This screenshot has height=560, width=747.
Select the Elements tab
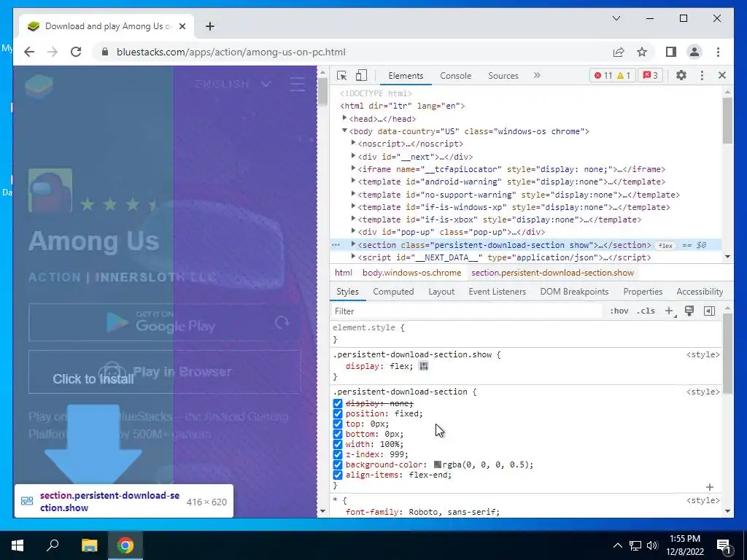(406, 76)
